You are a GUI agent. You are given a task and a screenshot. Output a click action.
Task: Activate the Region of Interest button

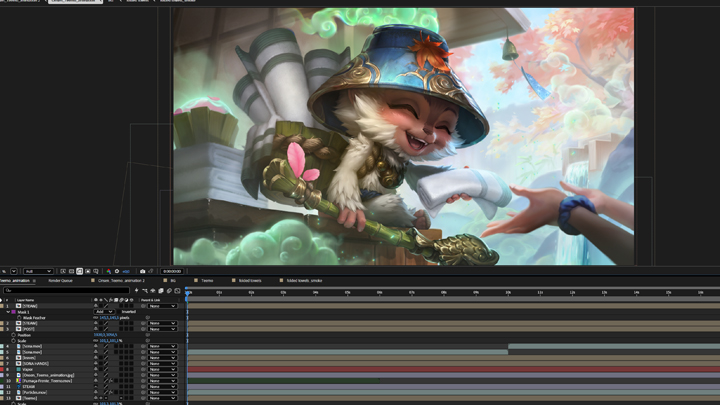(x=88, y=271)
